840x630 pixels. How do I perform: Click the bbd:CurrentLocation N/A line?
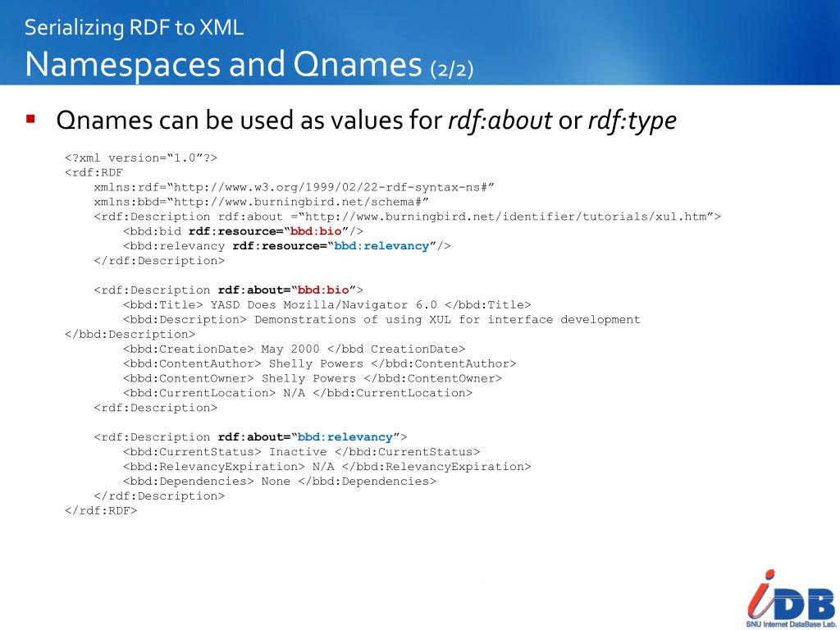coord(298,393)
